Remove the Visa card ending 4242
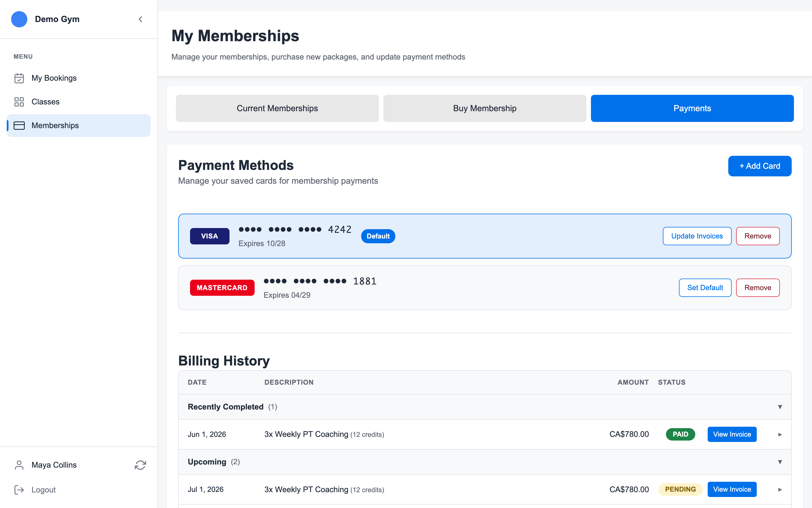The height and width of the screenshot is (508, 812). pyautogui.click(x=758, y=236)
